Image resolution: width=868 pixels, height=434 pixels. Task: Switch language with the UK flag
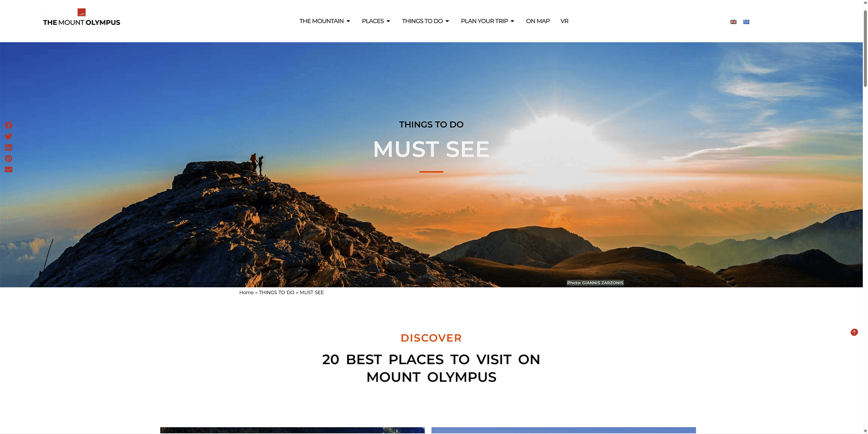click(733, 22)
